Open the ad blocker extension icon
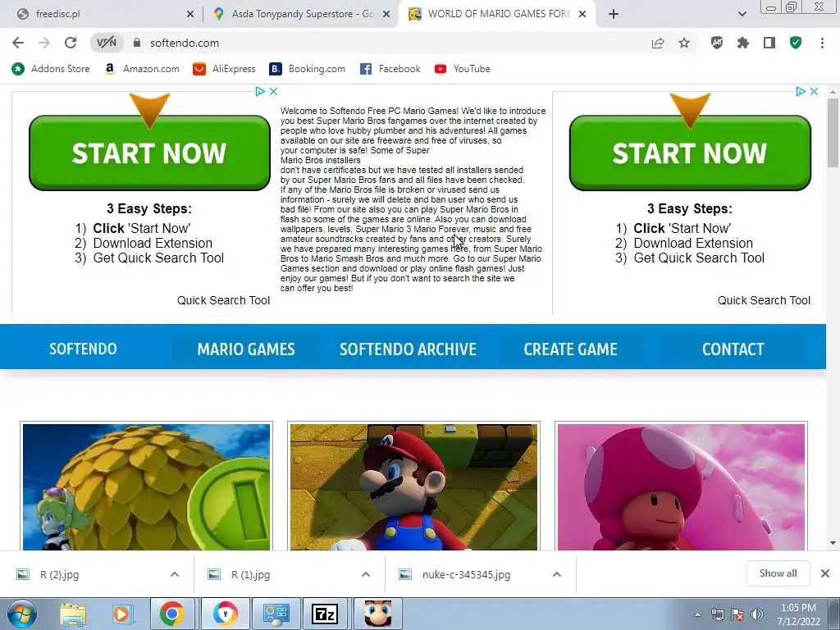Image resolution: width=840 pixels, height=630 pixels. pos(717,43)
